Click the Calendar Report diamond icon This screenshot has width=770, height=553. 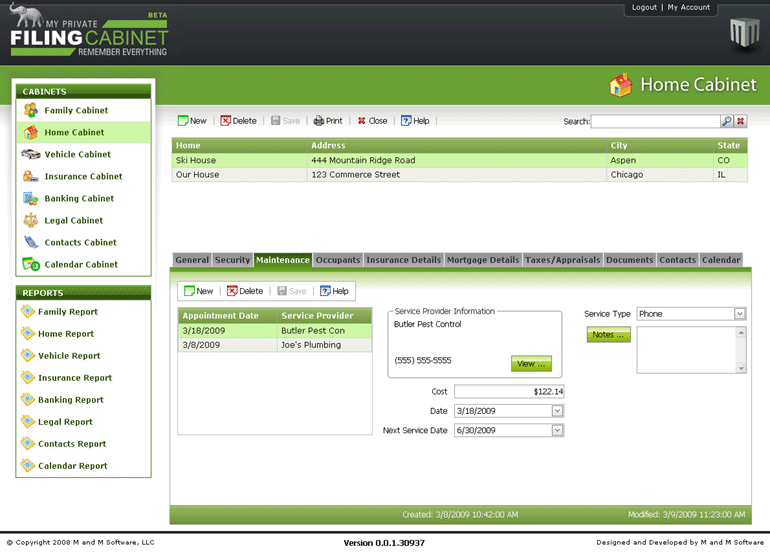click(28, 465)
